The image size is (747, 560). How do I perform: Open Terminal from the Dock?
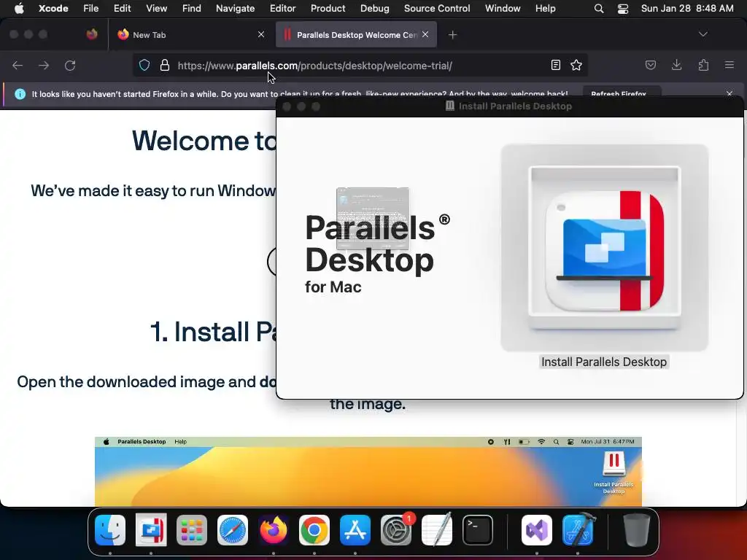coord(477,530)
